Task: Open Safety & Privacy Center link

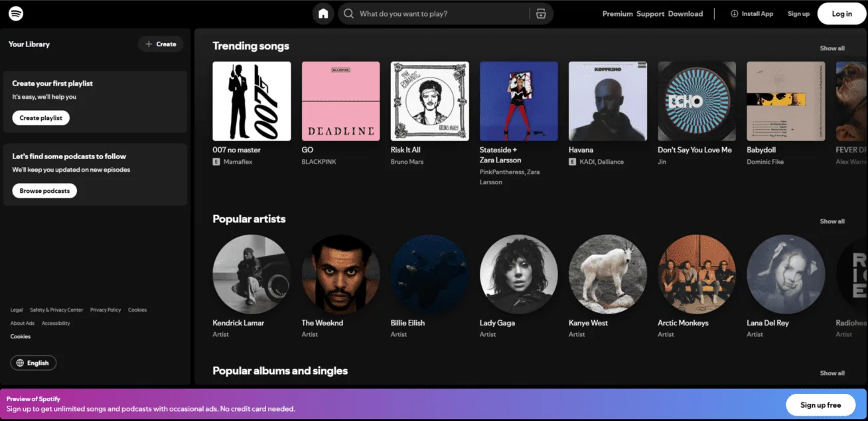Action: [56, 310]
